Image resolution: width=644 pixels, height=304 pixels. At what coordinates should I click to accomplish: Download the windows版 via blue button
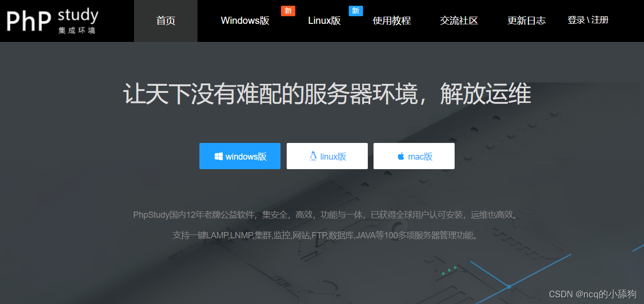(240, 156)
